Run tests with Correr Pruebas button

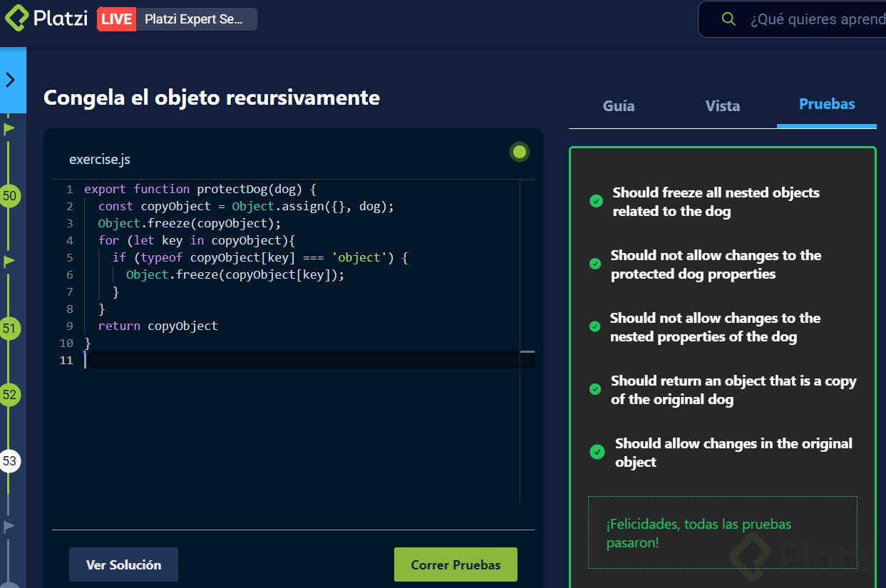(455, 565)
